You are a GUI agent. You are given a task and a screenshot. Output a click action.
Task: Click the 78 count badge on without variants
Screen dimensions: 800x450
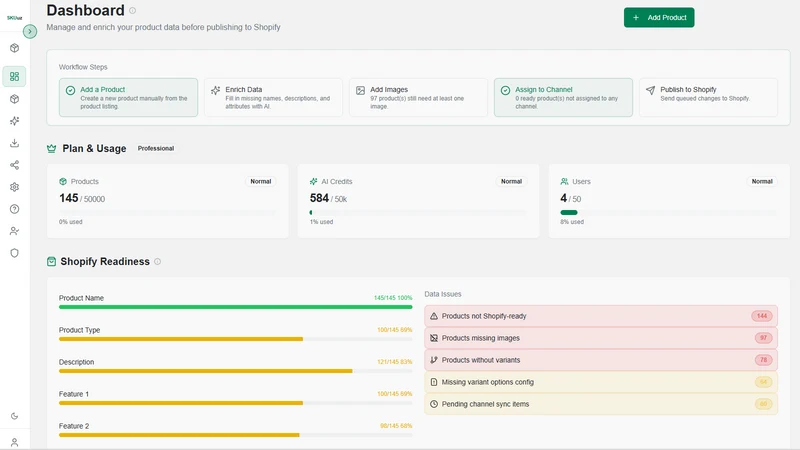point(763,360)
